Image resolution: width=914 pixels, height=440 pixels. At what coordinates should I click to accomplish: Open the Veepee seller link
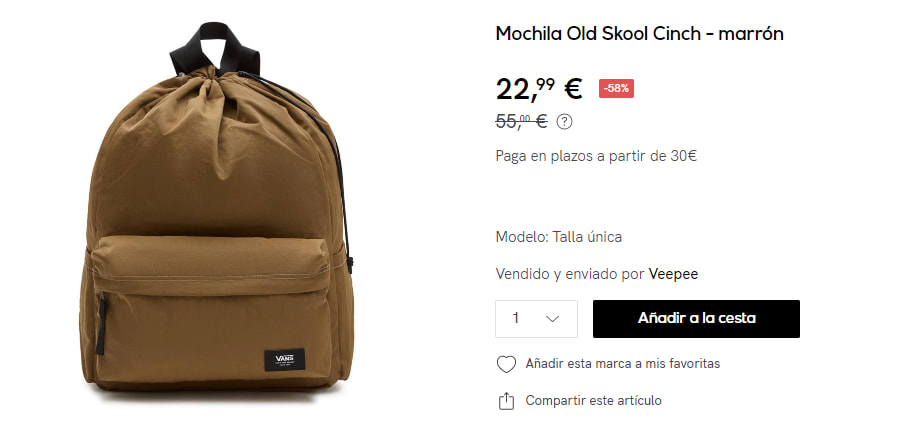[673, 274]
